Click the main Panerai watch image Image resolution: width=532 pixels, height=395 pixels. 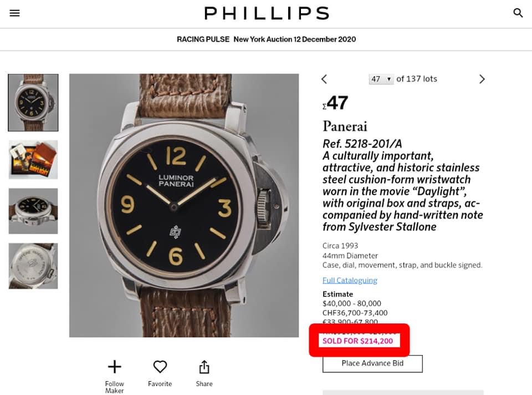pyautogui.click(x=184, y=205)
